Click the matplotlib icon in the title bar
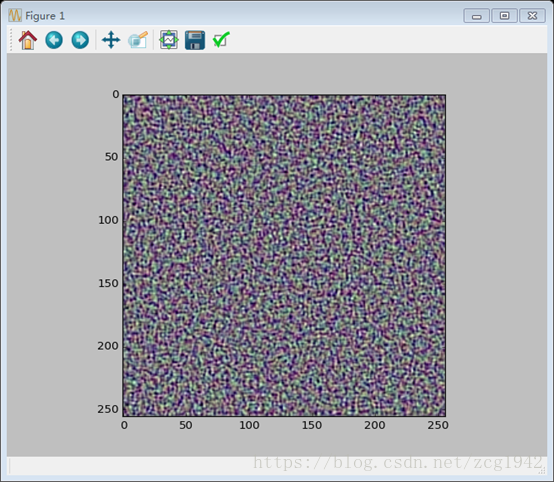Image resolution: width=554 pixels, height=482 pixels. click(15, 16)
